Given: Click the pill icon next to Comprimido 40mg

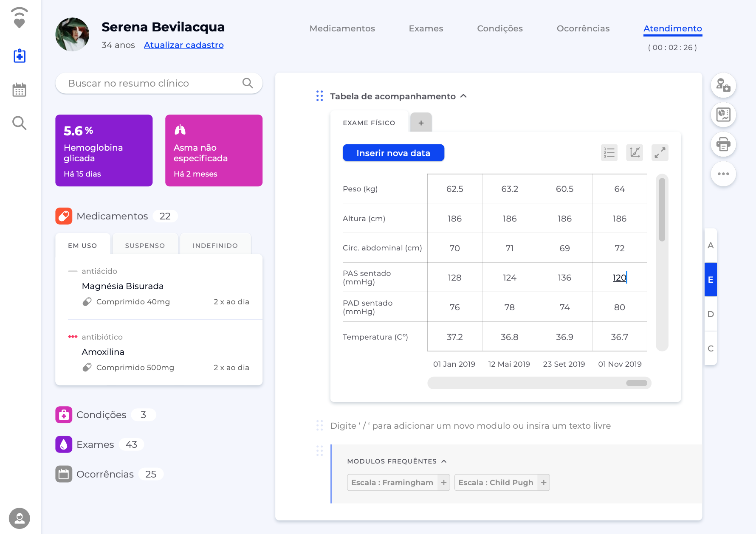Looking at the screenshot, I should pyautogui.click(x=87, y=302).
